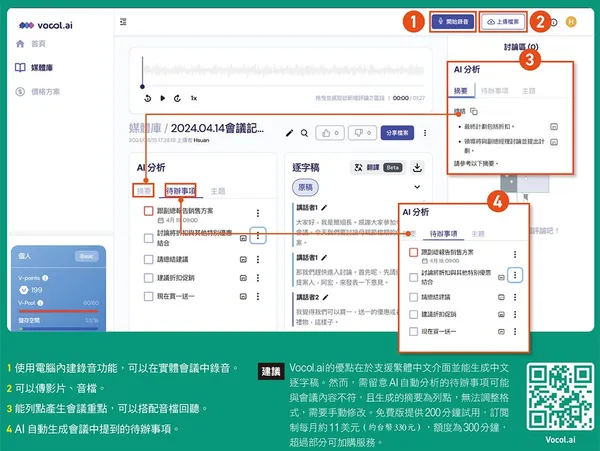Click the calendar due date 4月 09:00
This screenshot has height=451, width=600.
178,220
